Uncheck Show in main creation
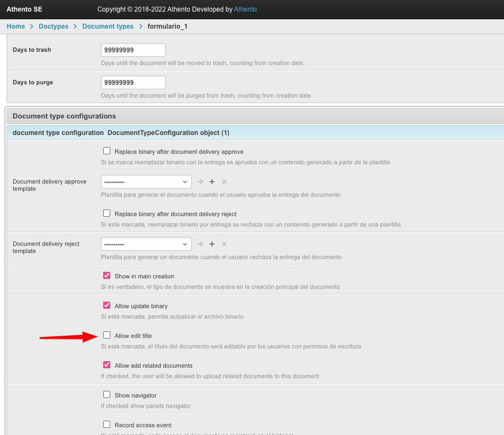Image resolution: width=504 pixels, height=435 pixels. [x=107, y=276]
